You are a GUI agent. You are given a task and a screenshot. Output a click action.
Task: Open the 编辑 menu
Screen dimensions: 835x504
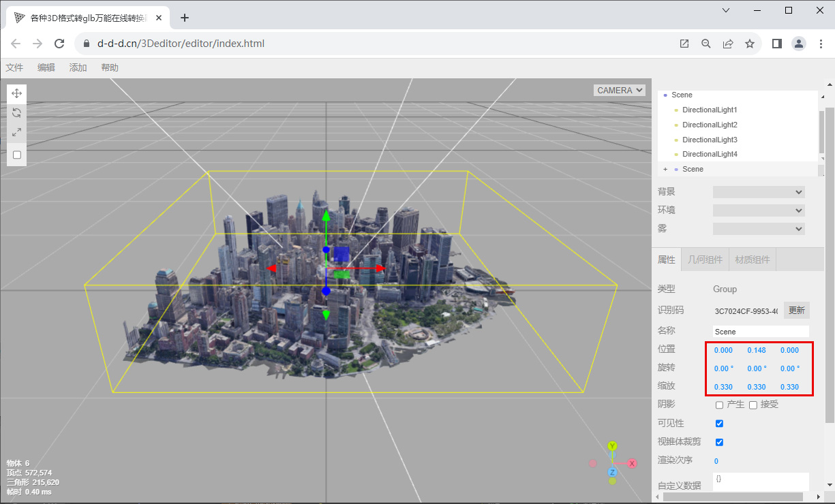[46, 67]
